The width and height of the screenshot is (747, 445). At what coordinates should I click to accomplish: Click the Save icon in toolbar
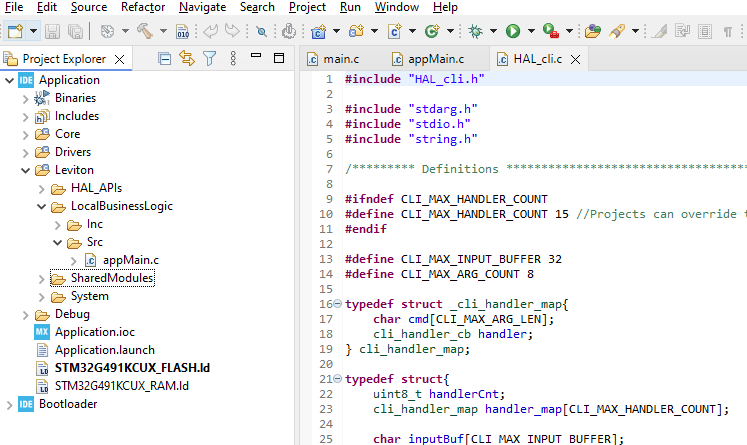(52, 31)
